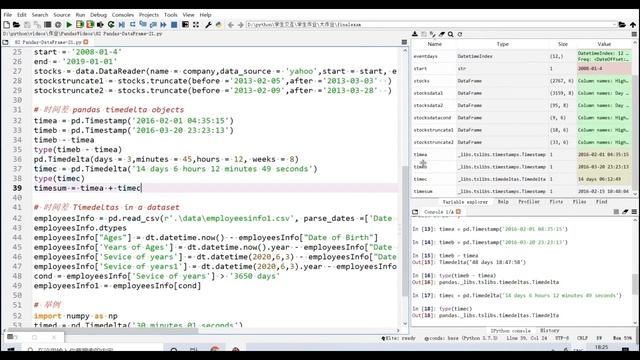Import data in Variable explorer
The width and height of the screenshot is (640, 360).
click(x=415, y=34)
